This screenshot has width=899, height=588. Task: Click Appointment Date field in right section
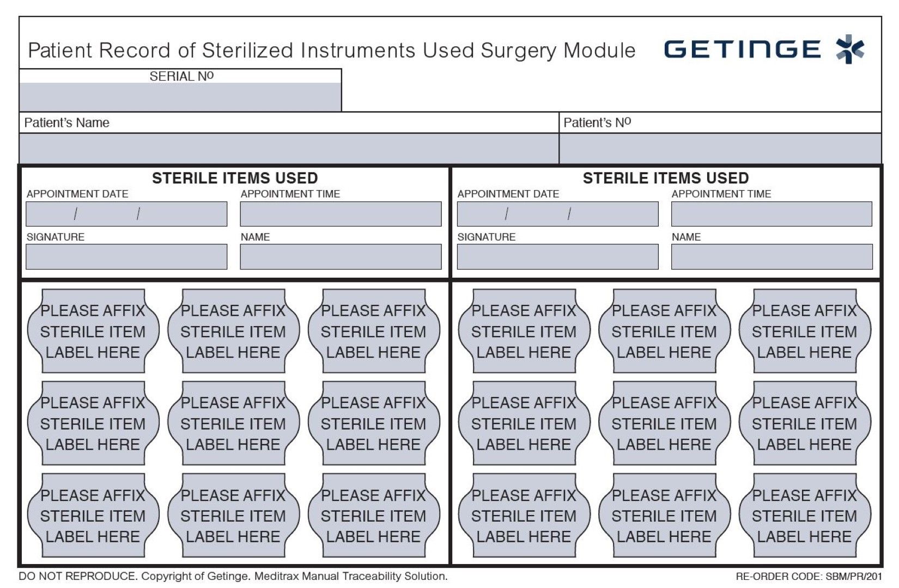[x=557, y=214]
